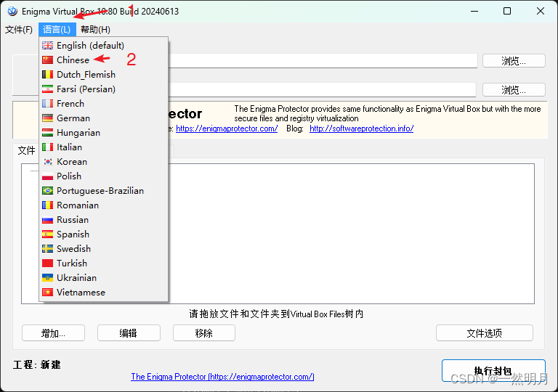Screen dimensions: 558x392
Task: Click the French flag icon
Action: pyautogui.click(x=47, y=104)
